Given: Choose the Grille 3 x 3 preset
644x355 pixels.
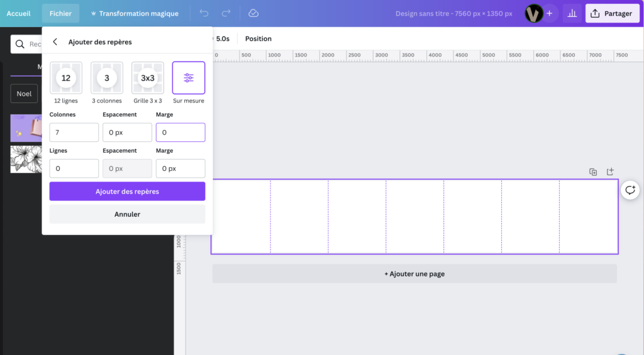Looking at the screenshot, I should (148, 78).
